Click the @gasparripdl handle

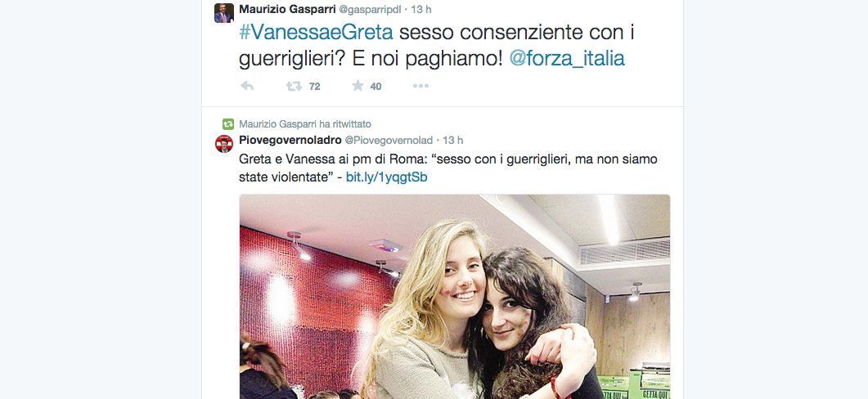pyautogui.click(x=369, y=10)
